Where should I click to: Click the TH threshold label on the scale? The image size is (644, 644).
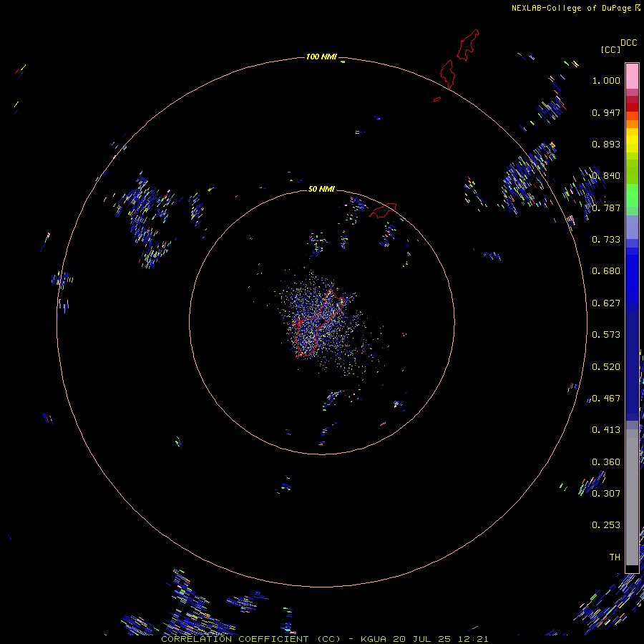[615, 557]
